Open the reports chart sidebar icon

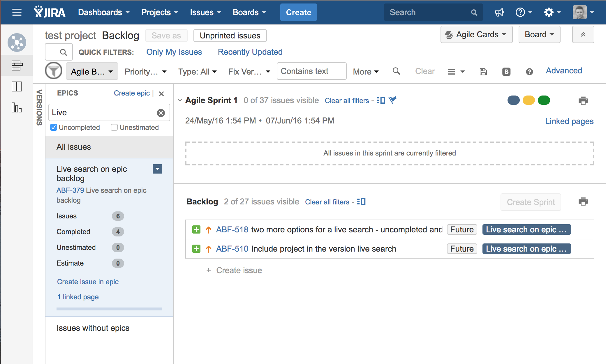(17, 108)
